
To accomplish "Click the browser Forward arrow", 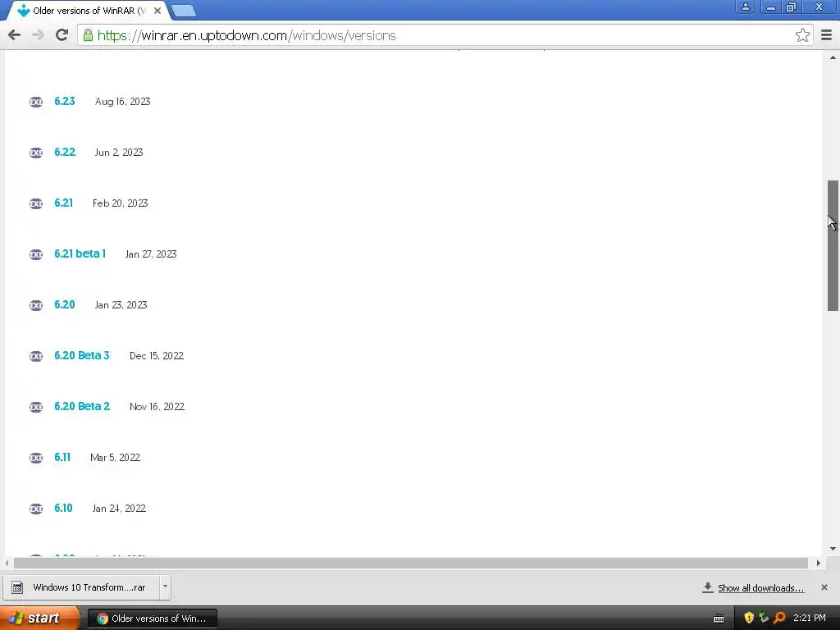I will point(38,35).
